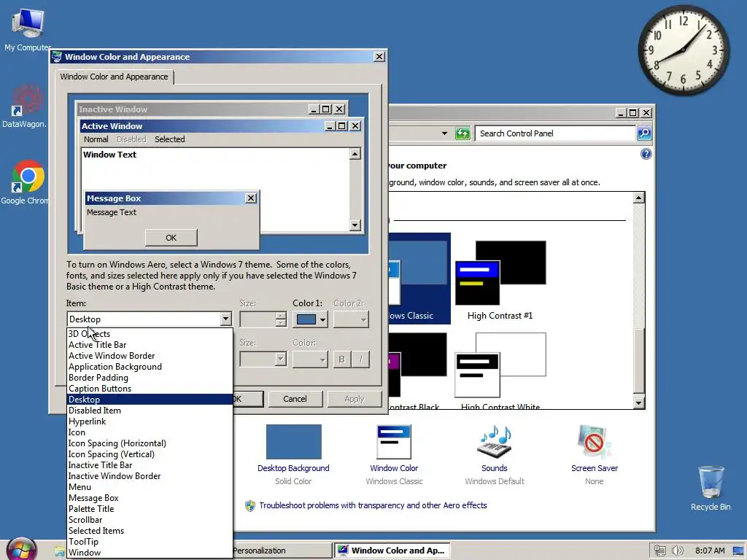Click Selected in the preview menu bar
The image size is (747, 560).
click(x=169, y=139)
